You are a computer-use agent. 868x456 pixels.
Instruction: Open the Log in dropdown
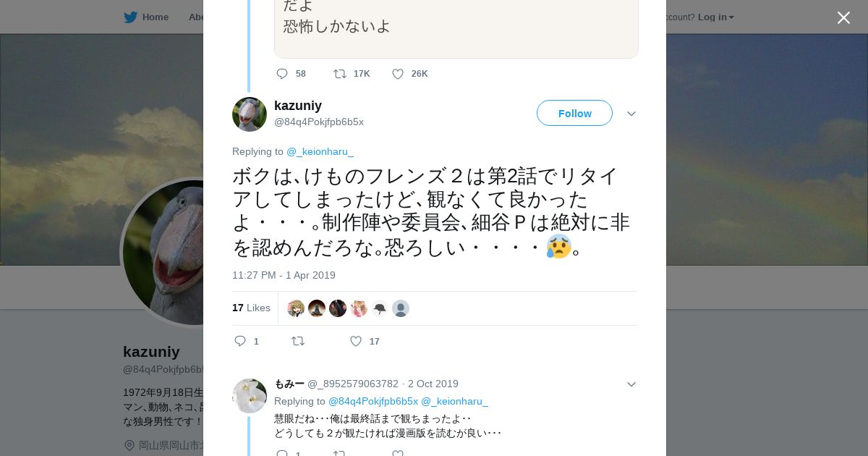715,17
